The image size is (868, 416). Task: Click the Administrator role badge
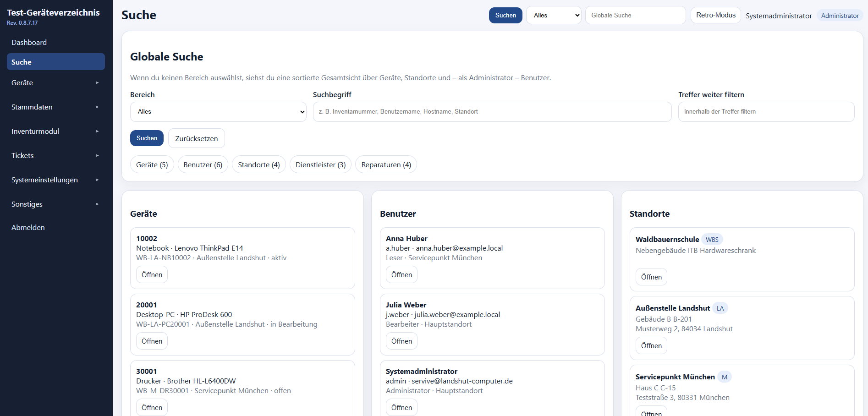(840, 16)
